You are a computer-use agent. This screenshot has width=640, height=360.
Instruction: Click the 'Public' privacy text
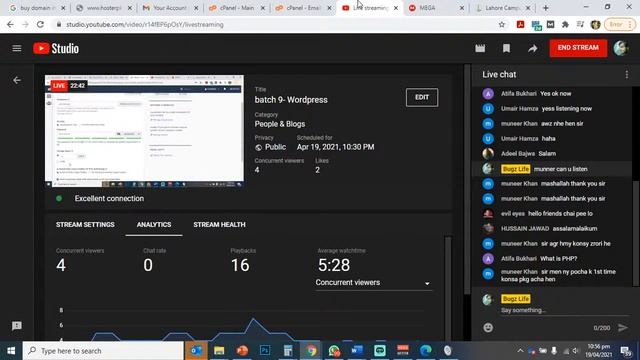(x=276, y=147)
